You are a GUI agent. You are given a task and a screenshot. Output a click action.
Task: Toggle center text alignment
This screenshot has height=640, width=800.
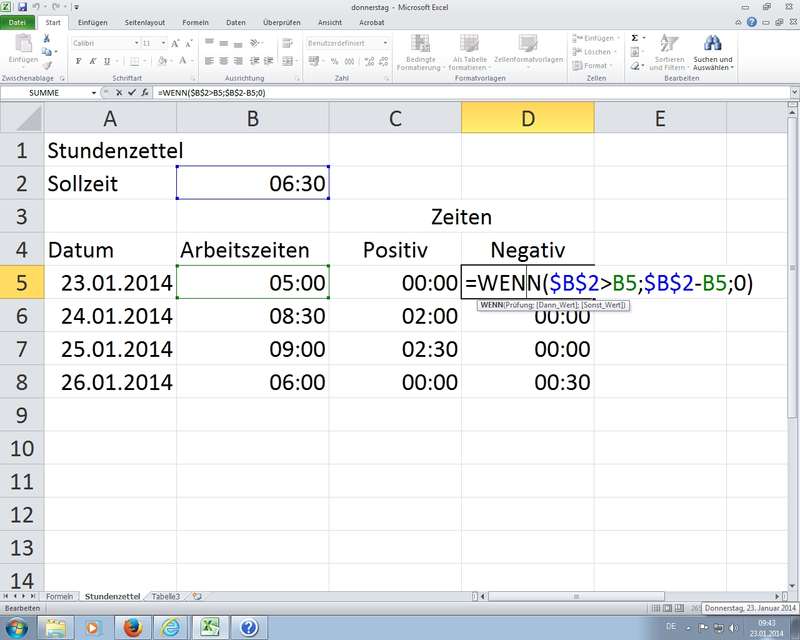pyautogui.click(x=223, y=61)
